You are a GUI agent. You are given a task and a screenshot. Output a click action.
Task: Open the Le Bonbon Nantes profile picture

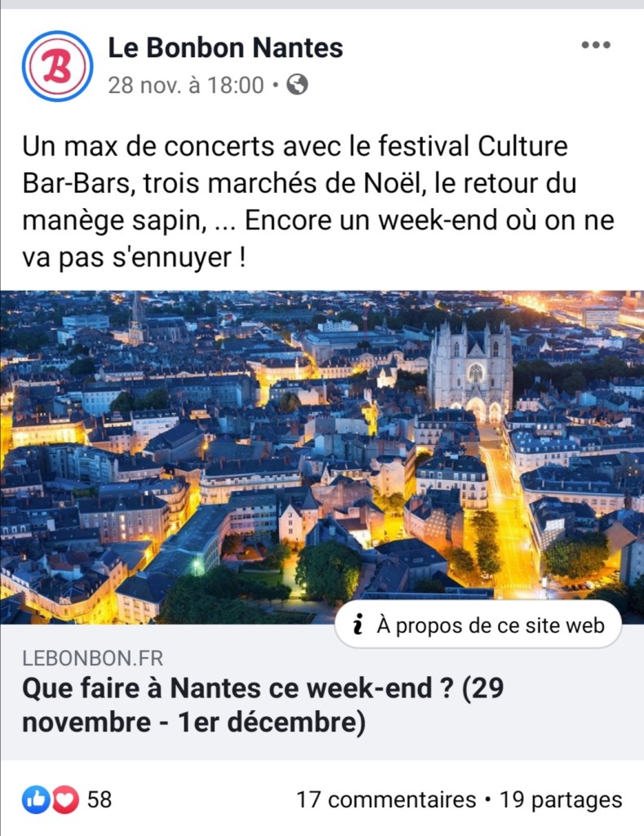click(57, 66)
